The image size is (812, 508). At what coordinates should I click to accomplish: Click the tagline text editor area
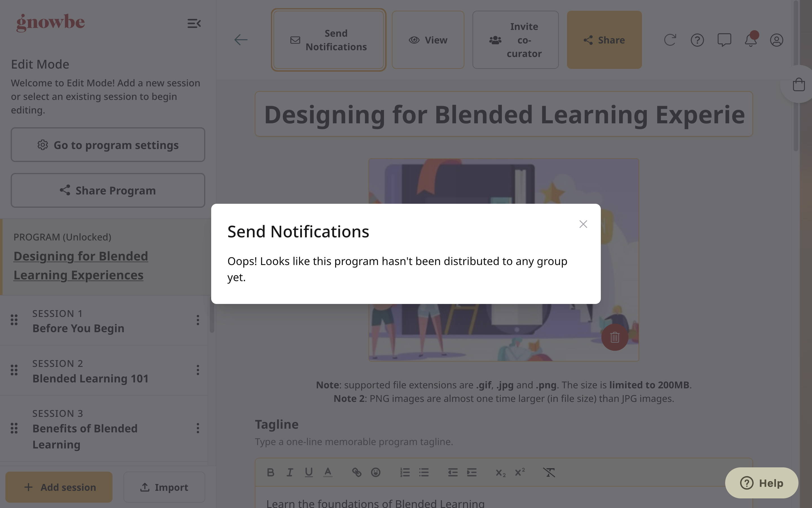[504, 498]
